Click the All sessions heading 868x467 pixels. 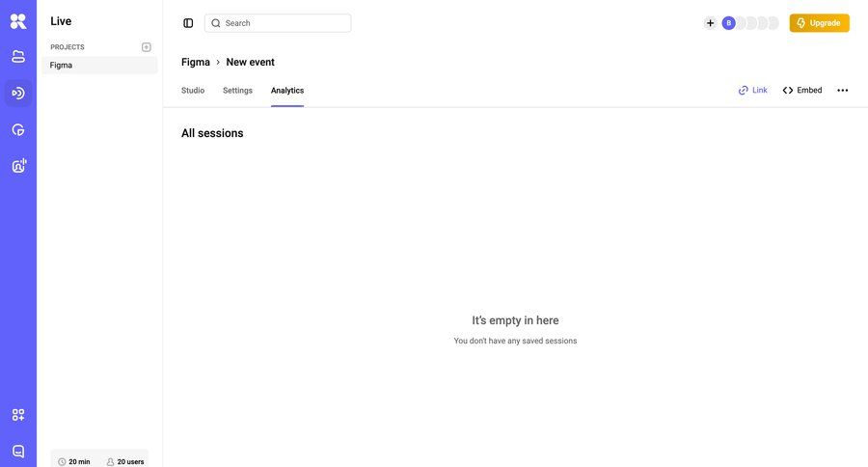pos(212,133)
